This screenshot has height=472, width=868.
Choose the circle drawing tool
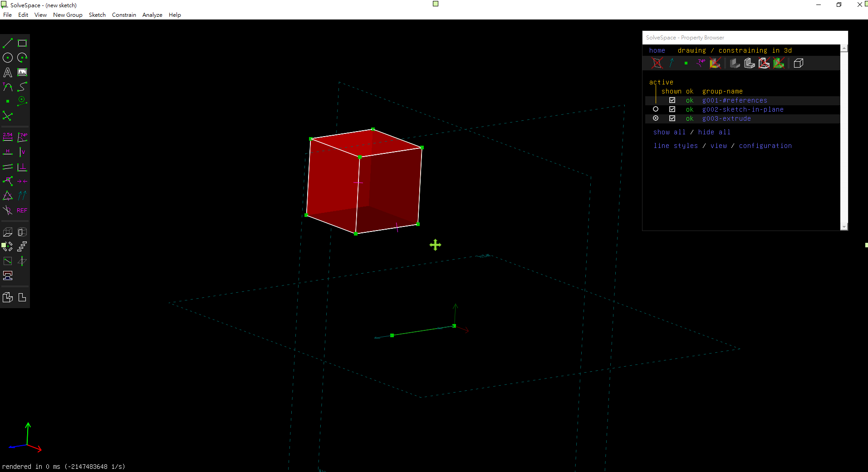point(8,58)
